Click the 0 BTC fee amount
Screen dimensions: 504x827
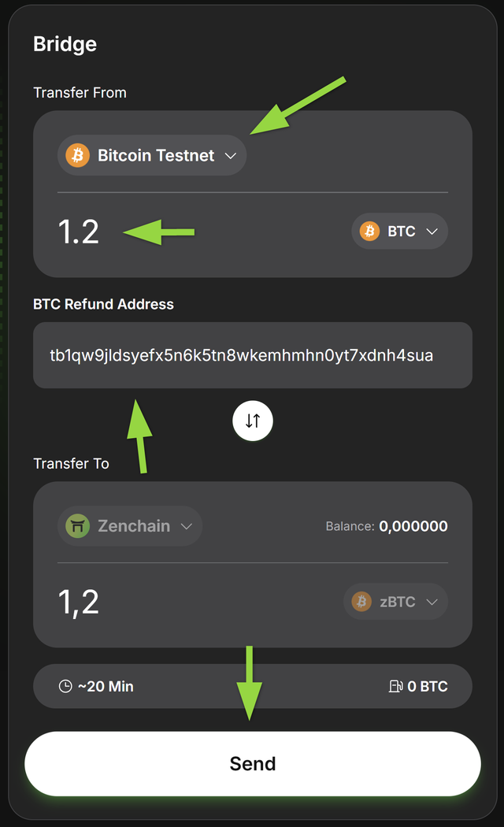tap(428, 686)
